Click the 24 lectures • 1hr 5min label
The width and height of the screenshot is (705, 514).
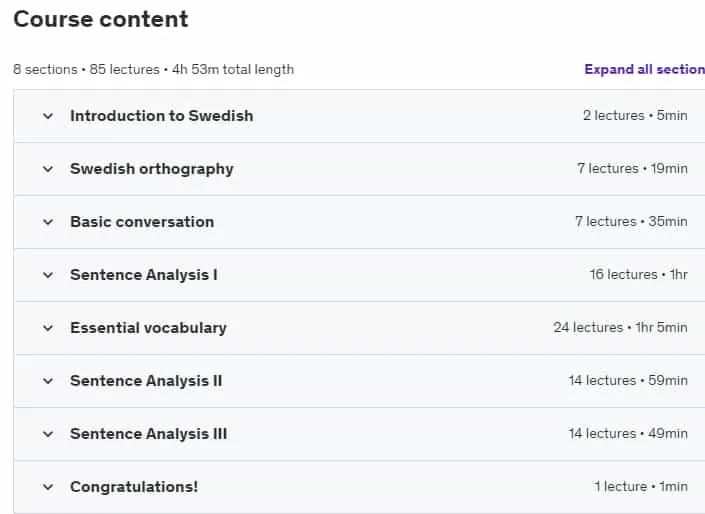click(x=620, y=327)
